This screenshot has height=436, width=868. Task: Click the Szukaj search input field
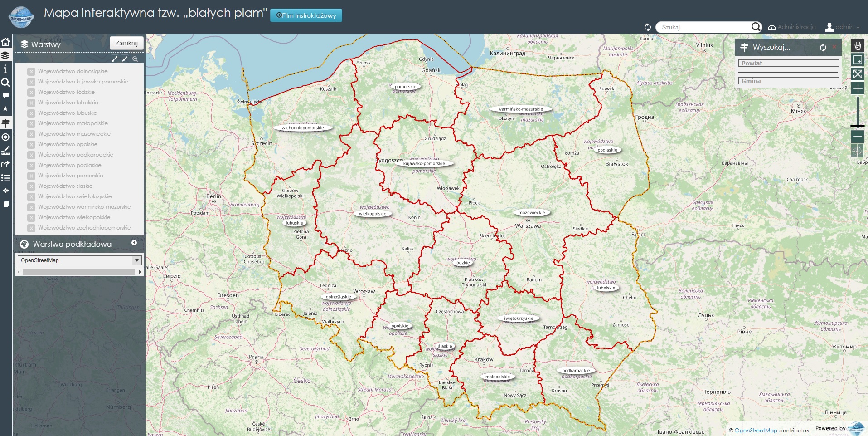[704, 27]
